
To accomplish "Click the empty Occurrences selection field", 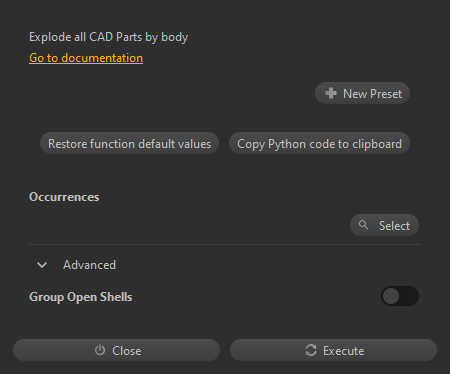I will [x=188, y=225].
